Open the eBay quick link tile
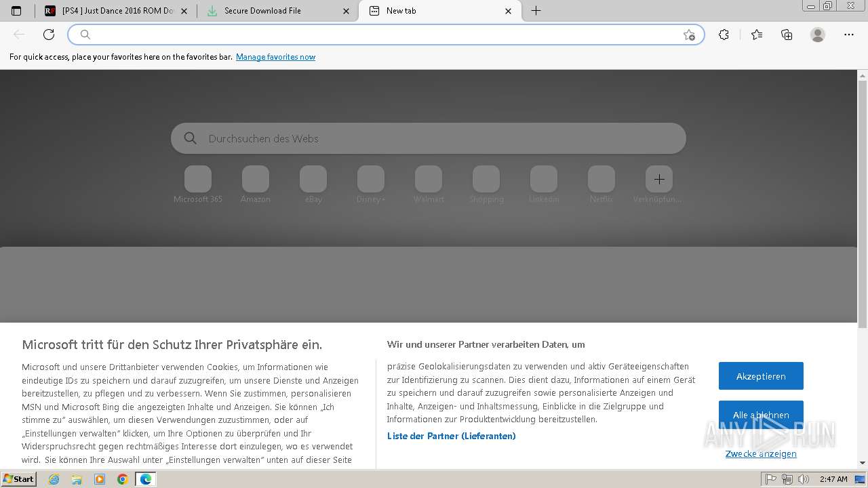This screenshot has height=488, width=868. pyautogui.click(x=313, y=184)
